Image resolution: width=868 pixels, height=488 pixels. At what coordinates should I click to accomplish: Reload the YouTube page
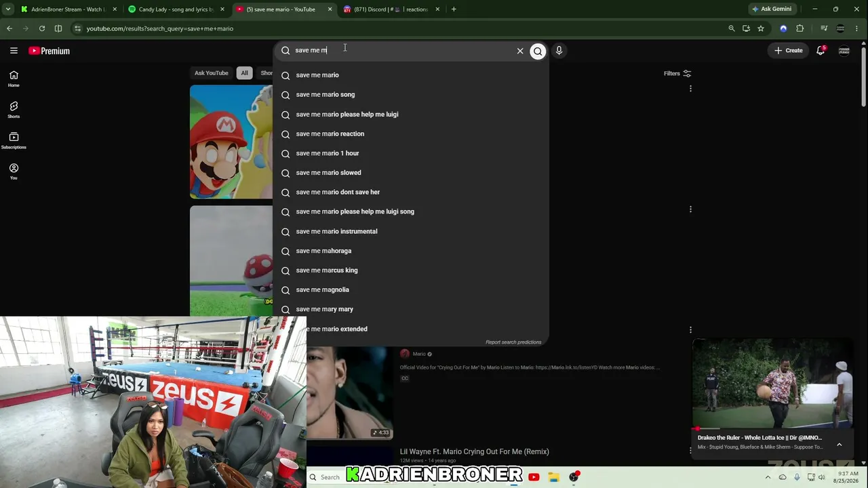(x=42, y=28)
